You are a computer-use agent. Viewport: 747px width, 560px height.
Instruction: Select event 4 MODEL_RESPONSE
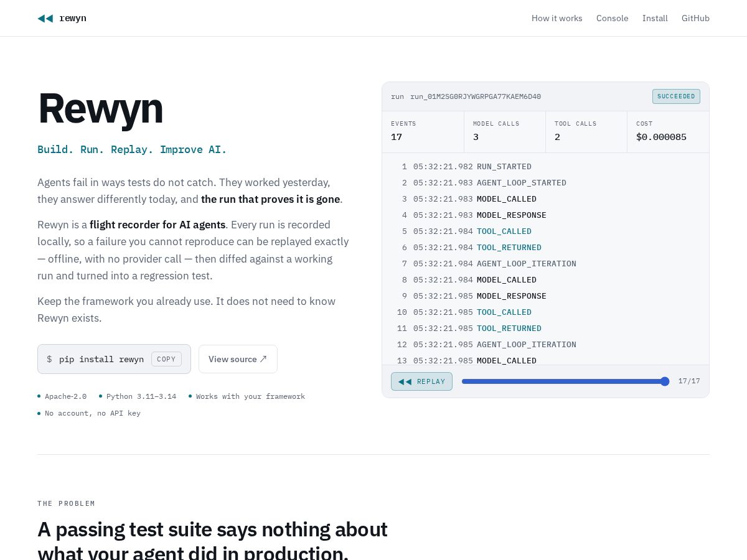point(545,215)
